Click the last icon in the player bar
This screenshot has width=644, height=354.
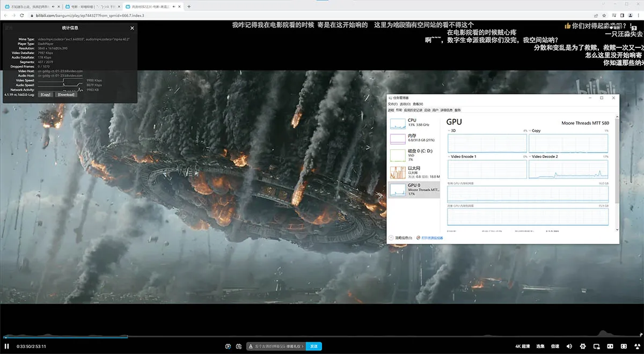coord(637,346)
